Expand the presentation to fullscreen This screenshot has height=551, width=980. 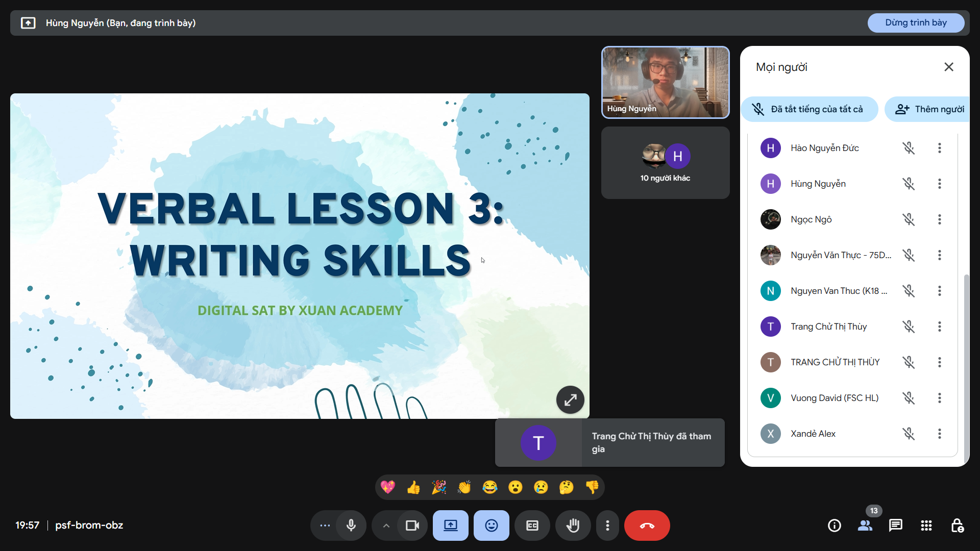[570, 400]
